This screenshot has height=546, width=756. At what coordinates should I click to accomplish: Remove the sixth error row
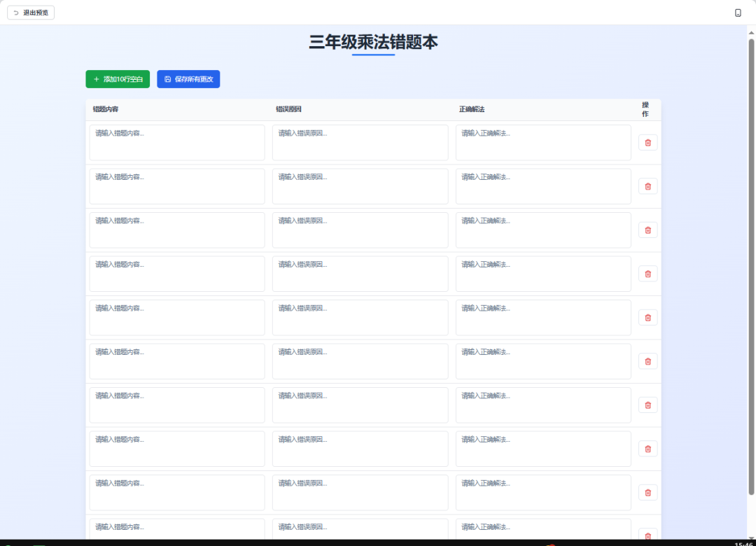(x=647, y=360)
